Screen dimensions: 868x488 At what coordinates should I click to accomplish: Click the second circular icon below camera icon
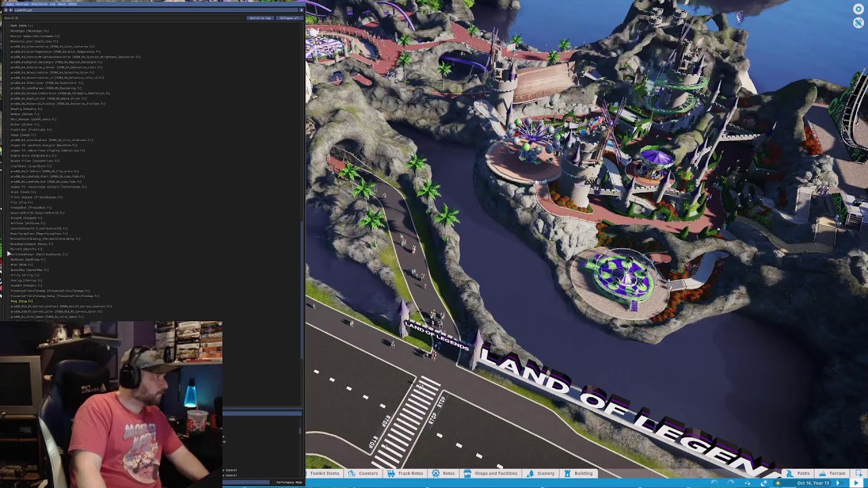point(858,22)
